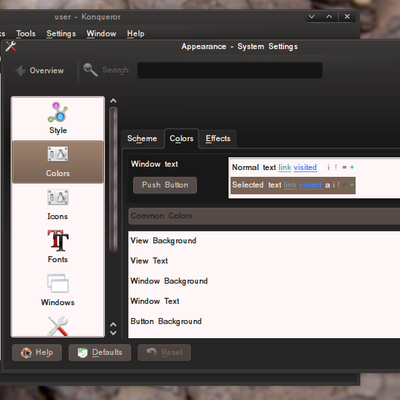
Task: Open Tools menu in Konqueror
Action: click(26, 34)
